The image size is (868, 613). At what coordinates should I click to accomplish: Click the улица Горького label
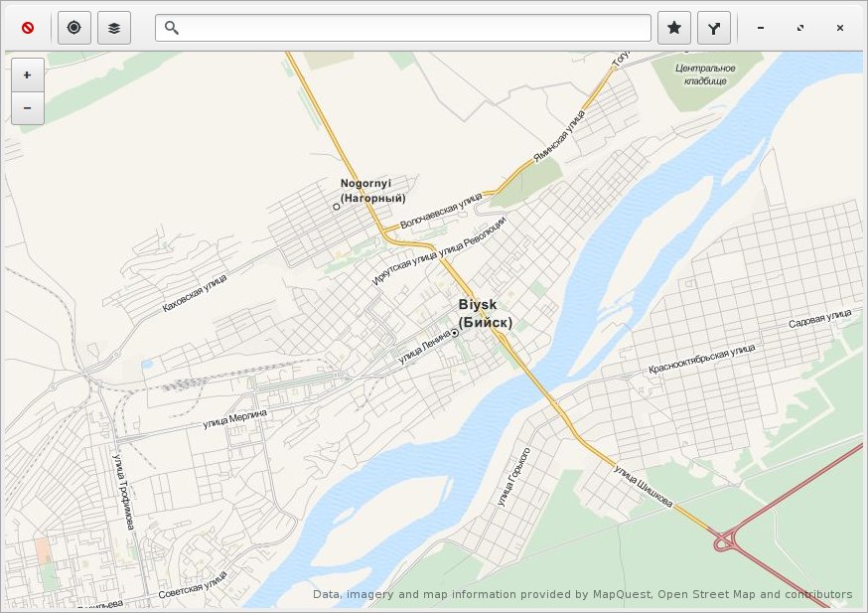(x=513, y=477)
